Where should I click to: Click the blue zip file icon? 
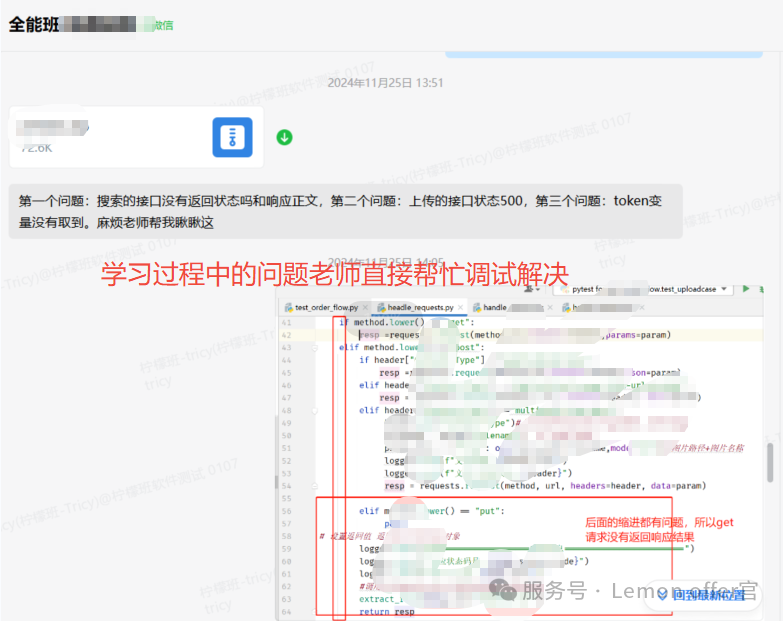tap(232, 137)
